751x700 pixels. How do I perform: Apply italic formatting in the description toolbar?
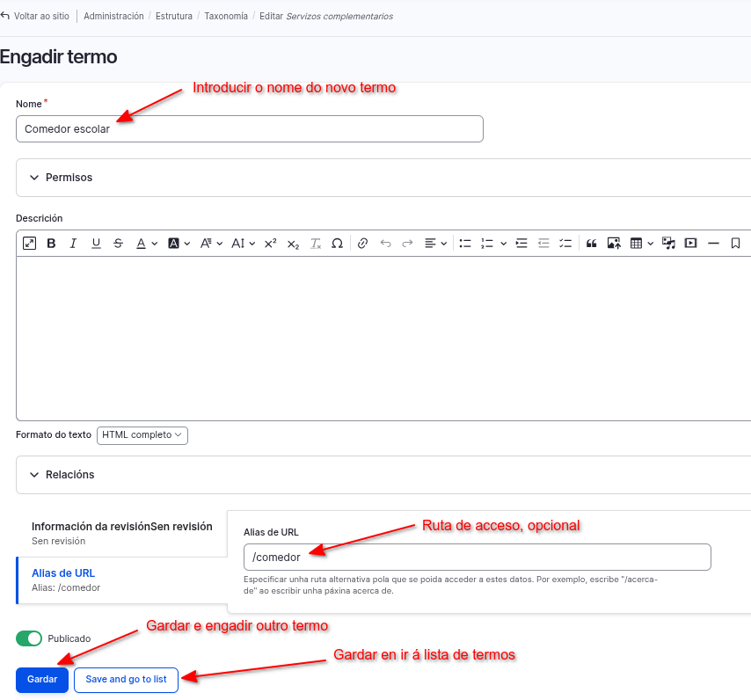click(x=73, y=244)
